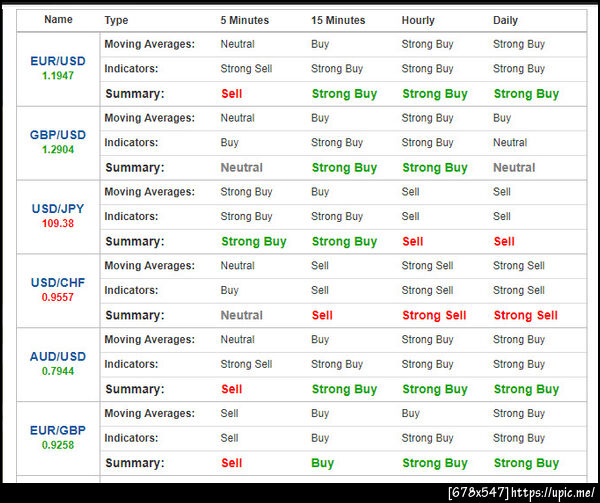Image resolution: width=600 pixels, height=503 pixels.
Task: Click the EUR/USD price 1.1947
Action: click(58, 76)
